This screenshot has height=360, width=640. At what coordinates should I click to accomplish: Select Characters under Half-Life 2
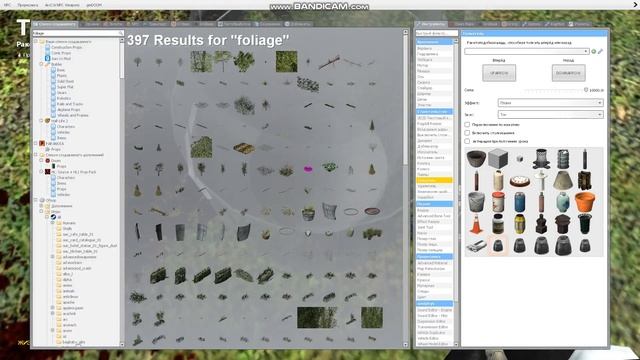(x=66, y=127)
